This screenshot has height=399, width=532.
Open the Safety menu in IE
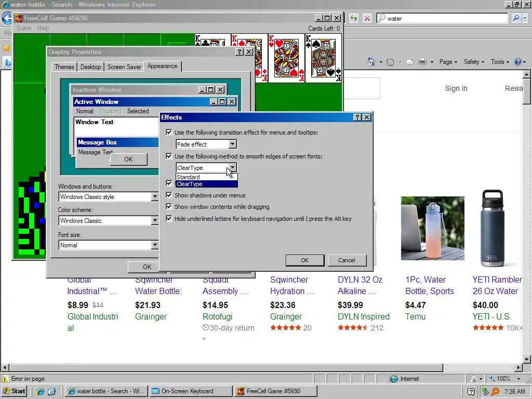[x=474, y=62]
